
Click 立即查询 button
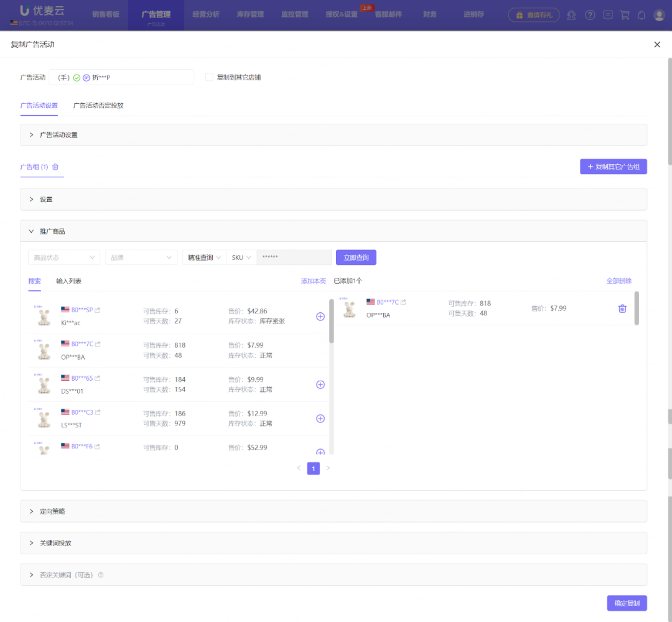pos(356,258)
